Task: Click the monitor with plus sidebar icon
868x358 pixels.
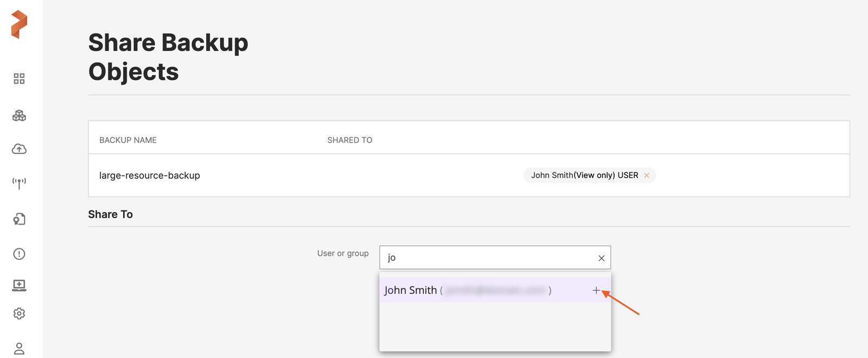Action: pyautogui.click(x=19, y=285)
